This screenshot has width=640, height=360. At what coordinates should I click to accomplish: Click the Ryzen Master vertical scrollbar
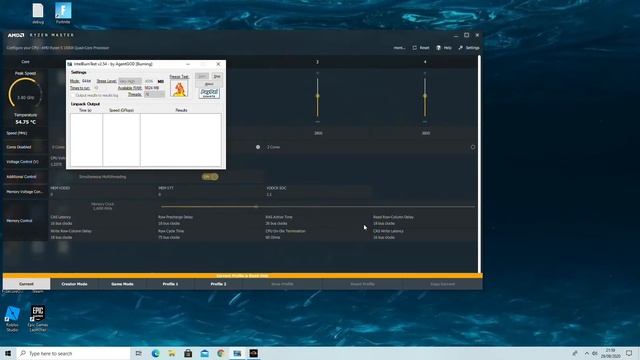[x=480, y=163]
